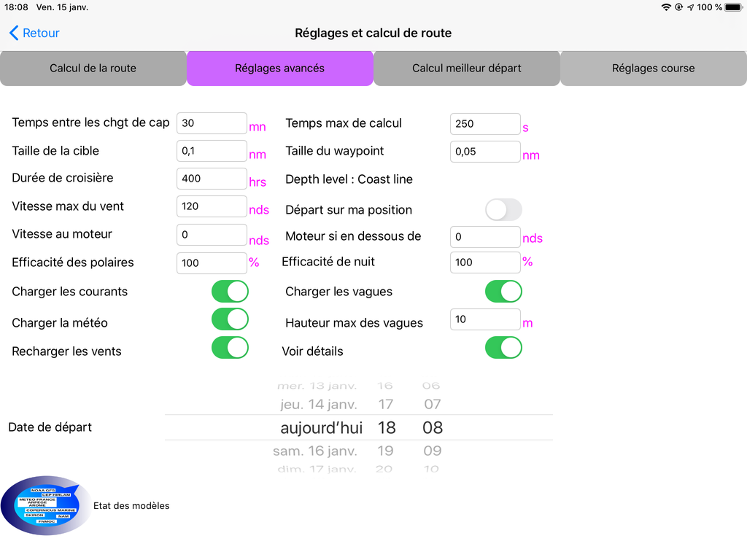Select hour 17 in the picker
The image size is (747, 560).
coord(385,404)
